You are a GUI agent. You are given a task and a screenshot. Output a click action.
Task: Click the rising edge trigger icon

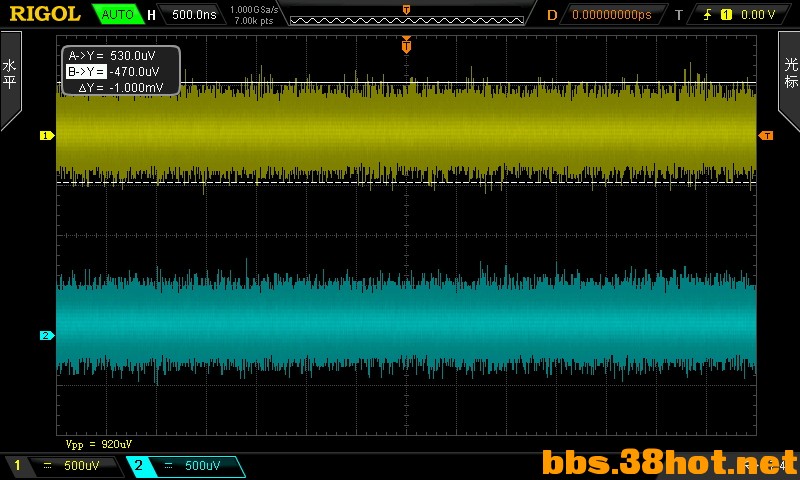707,15
